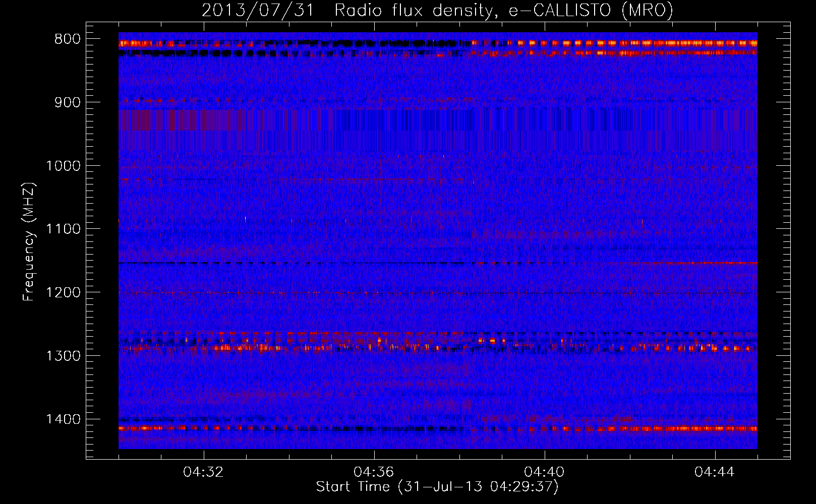Image resolution: width=816 pixels, height=504 pixels.
Task: Click the 1400 frequency tick label
Action: pyautogui.click(x=63, y=419)
